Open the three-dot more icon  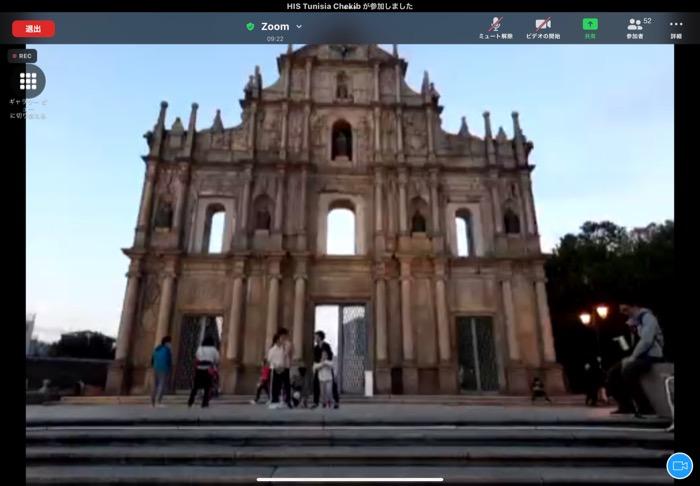[x=676, y=23]
